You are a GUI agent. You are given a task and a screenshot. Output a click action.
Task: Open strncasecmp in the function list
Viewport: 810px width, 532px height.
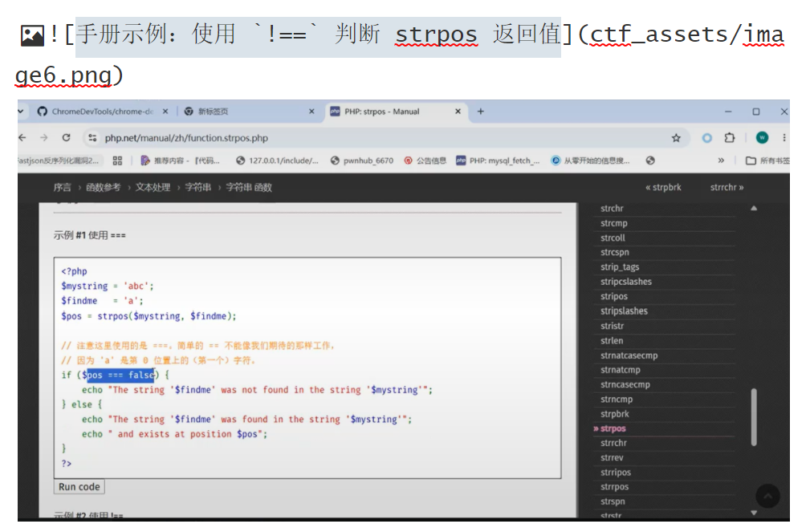(625, 384)
